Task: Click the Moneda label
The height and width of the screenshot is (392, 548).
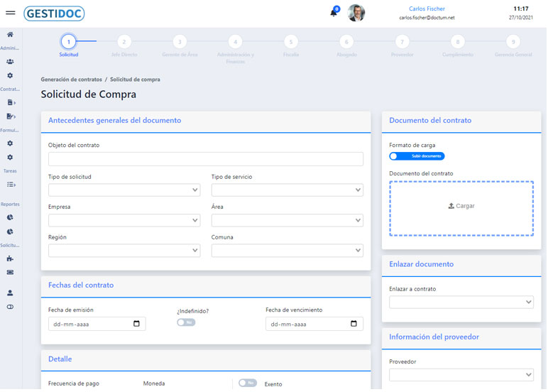Action: click(154, 383)
